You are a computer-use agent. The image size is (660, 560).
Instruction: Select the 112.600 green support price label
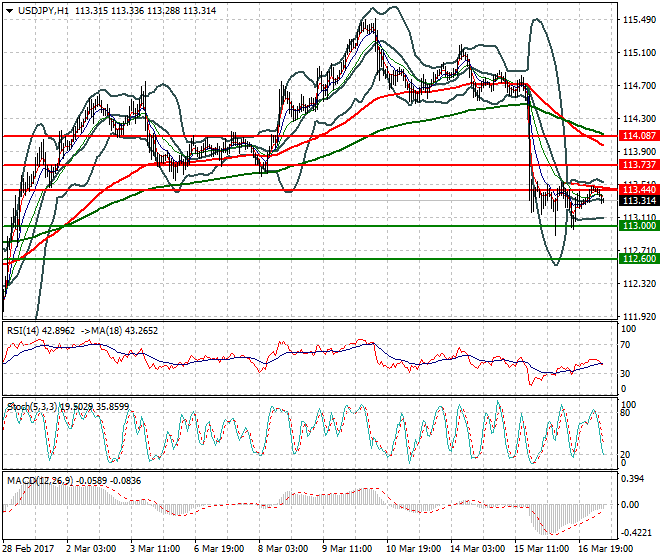[639, 259]
